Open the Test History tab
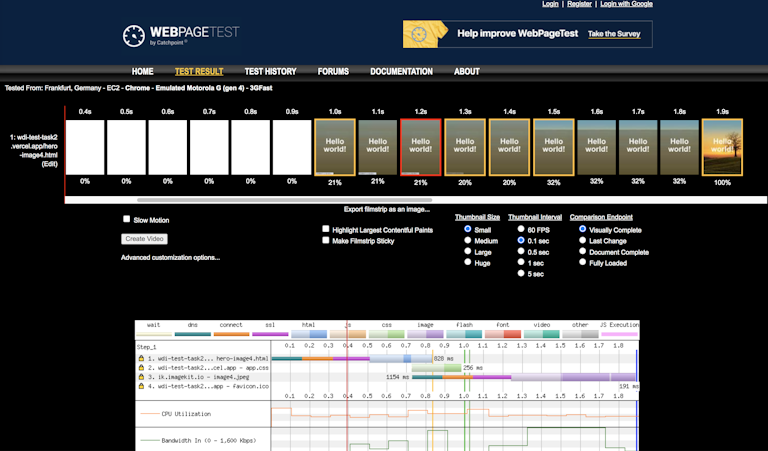The image size is (768, 451). [x=270, y=72]
